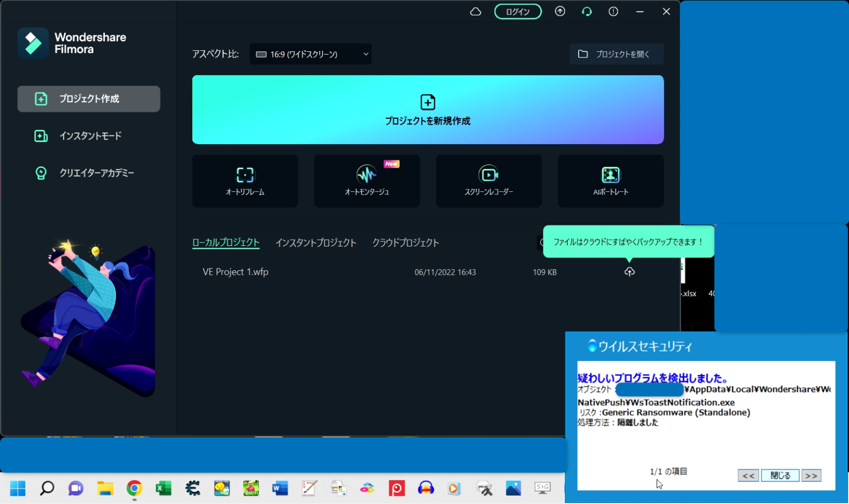
Task: Open the AI Portrait (AIポートレート) tool
Action: [610, 181]
